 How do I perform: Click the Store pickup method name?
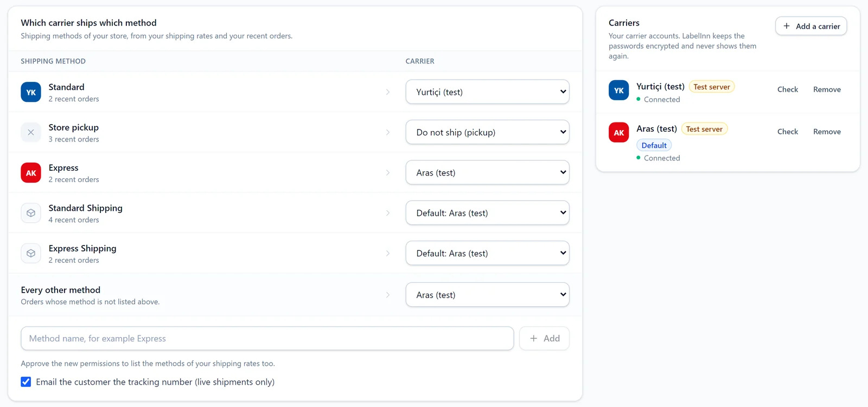[74, 127]
